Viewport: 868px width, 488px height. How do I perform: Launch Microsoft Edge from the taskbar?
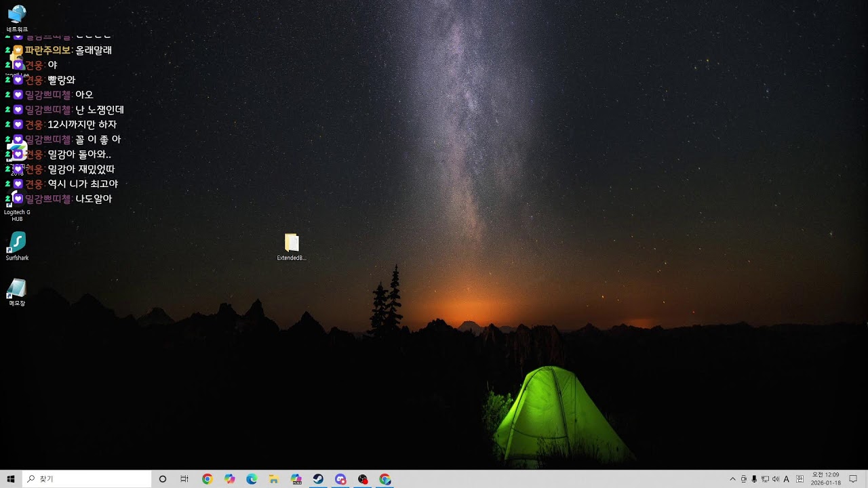[x=252, y=479]
